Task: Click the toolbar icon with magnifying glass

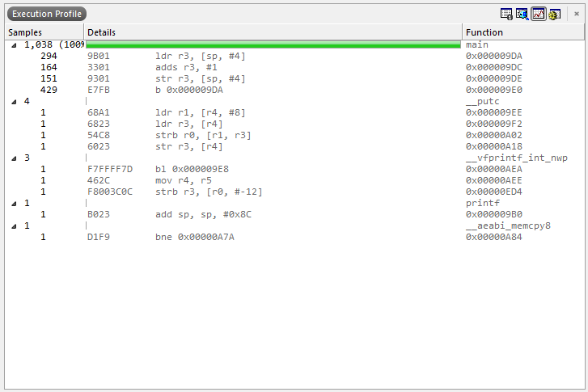Action: pos(522,15)
